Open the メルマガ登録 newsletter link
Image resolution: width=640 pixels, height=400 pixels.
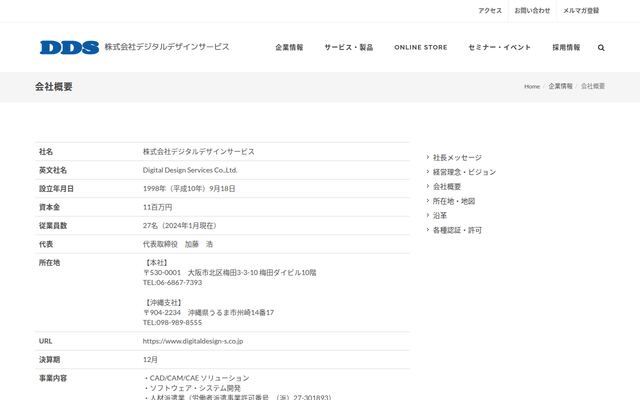581,11
